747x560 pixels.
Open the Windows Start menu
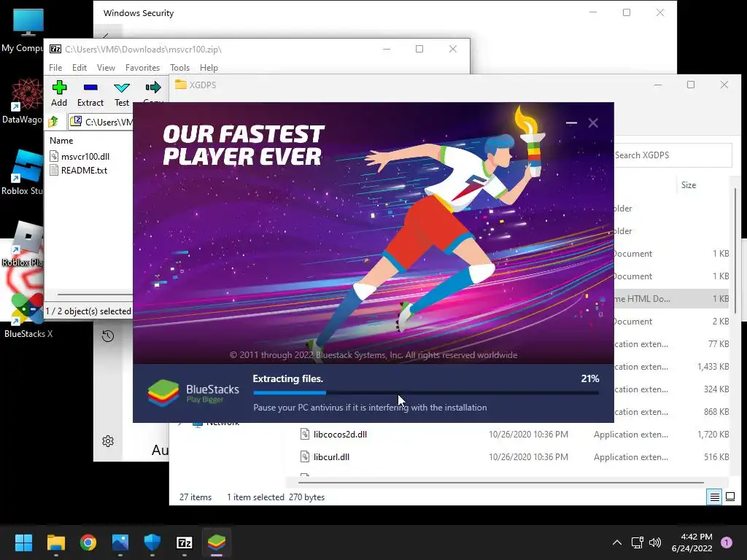pos(23,542)
